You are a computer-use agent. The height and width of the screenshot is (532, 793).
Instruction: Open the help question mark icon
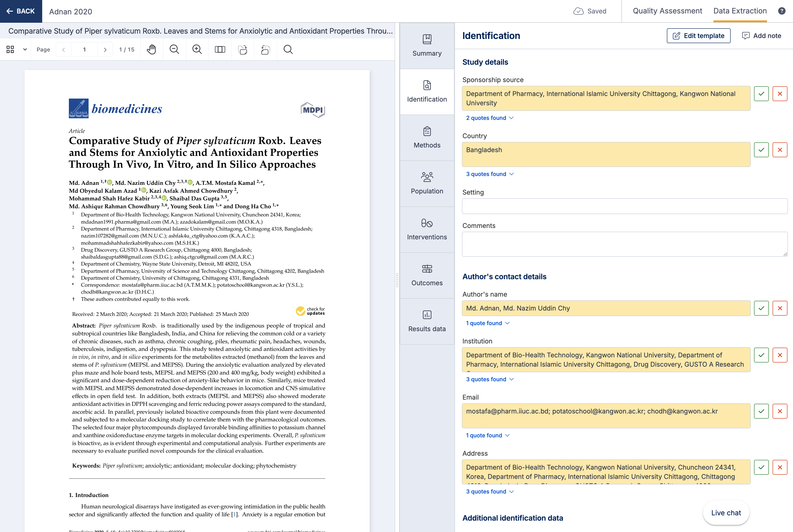click(x=781, y=11)
